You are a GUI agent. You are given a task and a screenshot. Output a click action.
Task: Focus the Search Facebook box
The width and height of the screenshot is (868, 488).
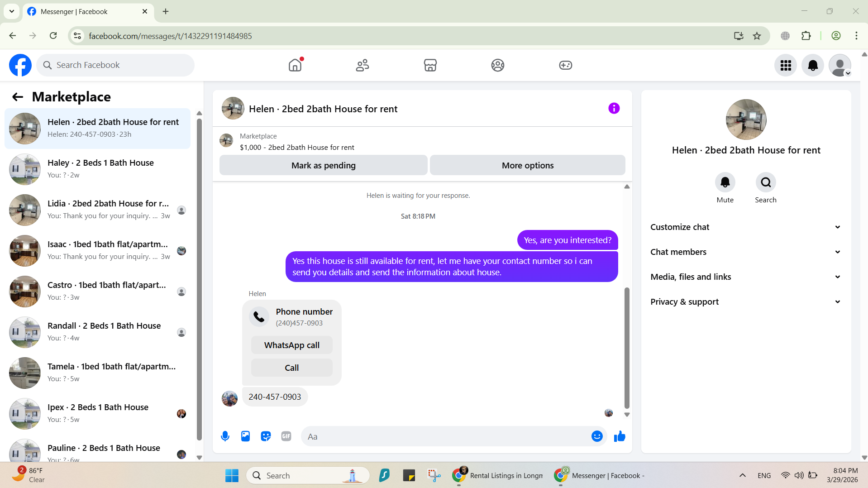pyautogui.click(x=115, y=65)
